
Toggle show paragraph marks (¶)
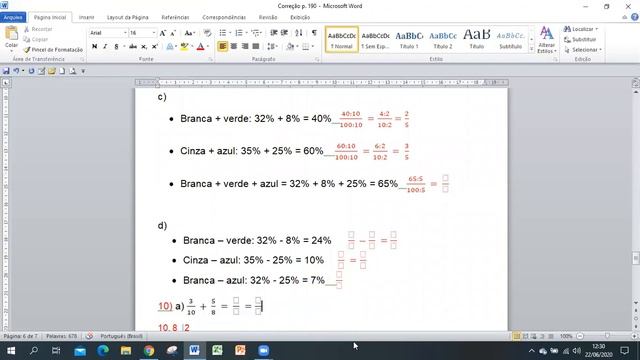[314, 33]
